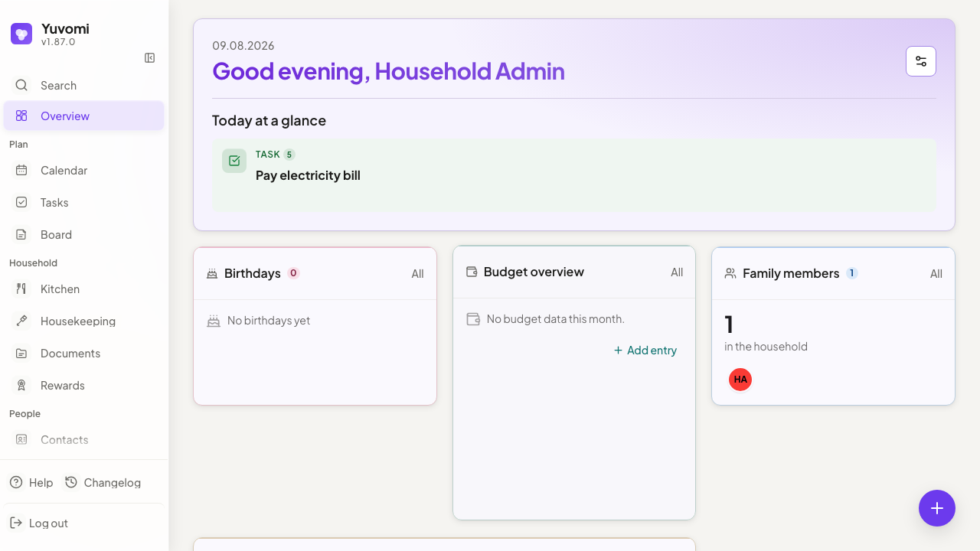
Task: Click the green task check icon
Action: point(234,161)
